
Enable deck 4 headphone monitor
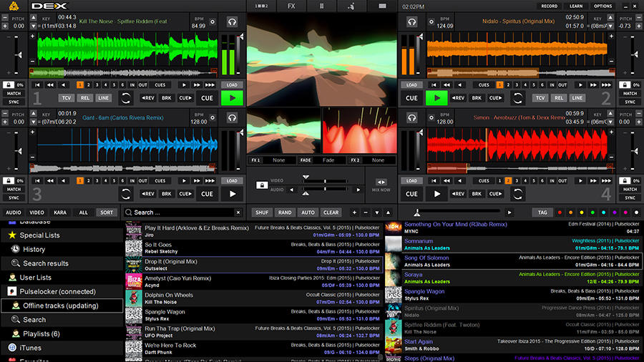412,118
